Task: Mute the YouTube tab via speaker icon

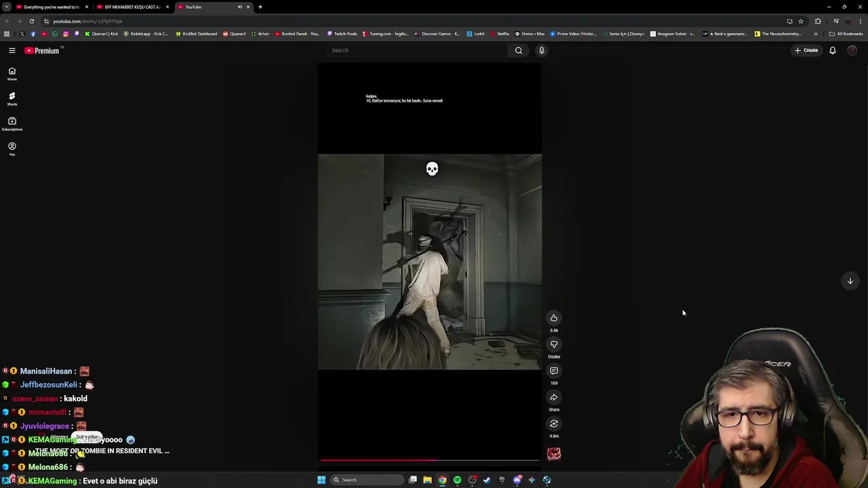Action: click(239, 7)
